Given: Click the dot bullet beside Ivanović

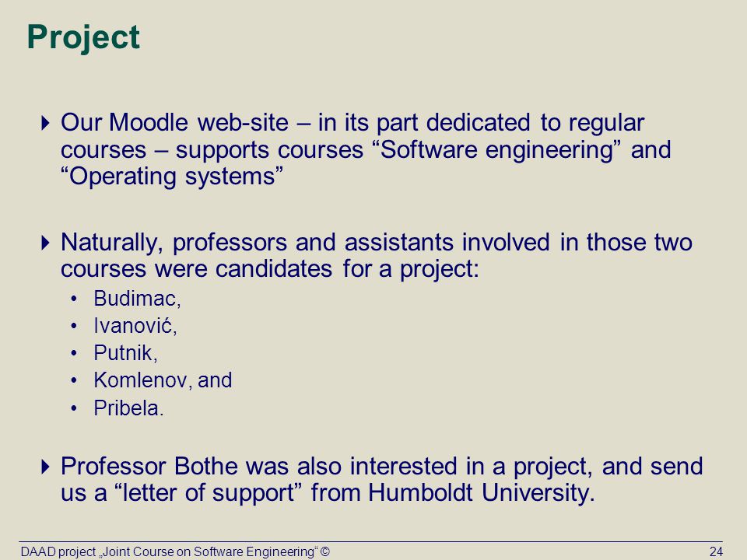Looking at the screenshot, I should [73, 326].
